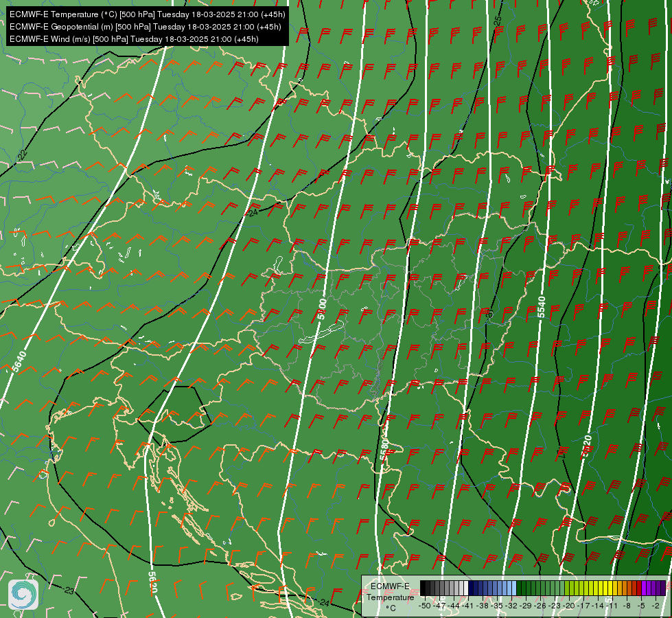Pick the black first swatch in the legend

423,588
